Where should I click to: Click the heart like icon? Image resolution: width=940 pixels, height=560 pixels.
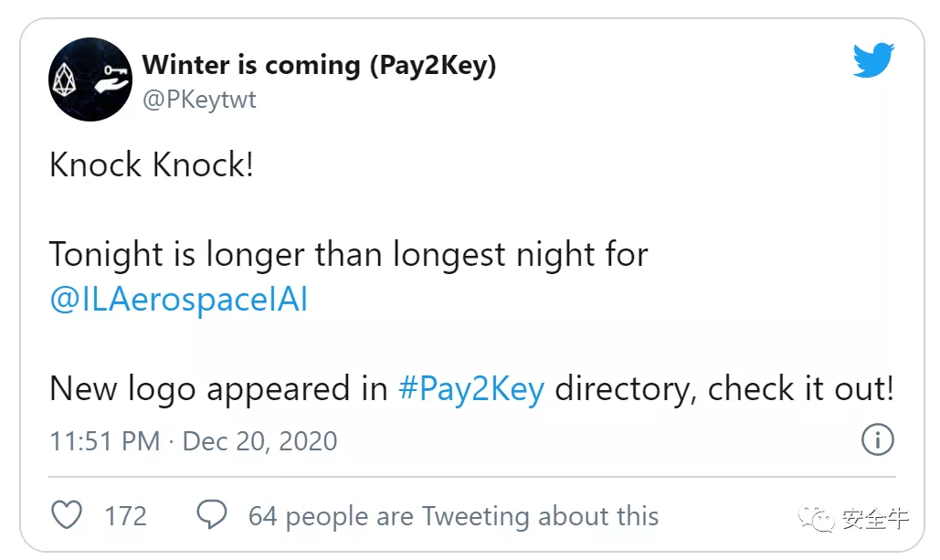(67, 515)
